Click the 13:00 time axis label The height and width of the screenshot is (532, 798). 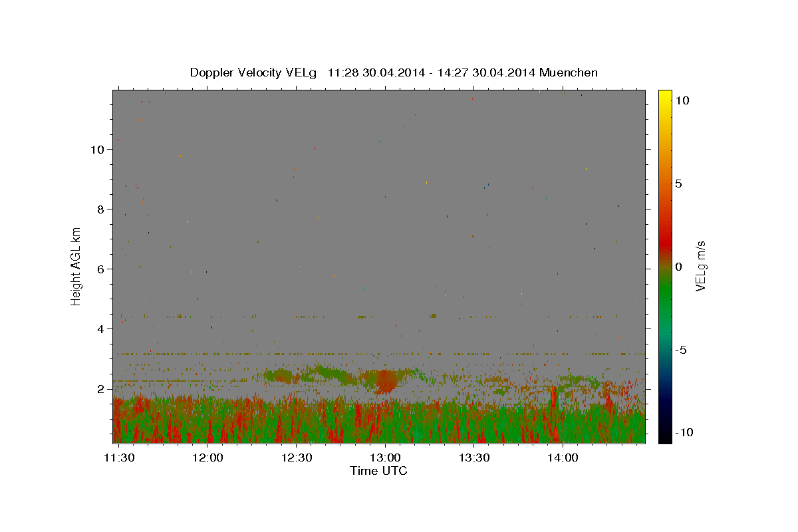[385, 458]
